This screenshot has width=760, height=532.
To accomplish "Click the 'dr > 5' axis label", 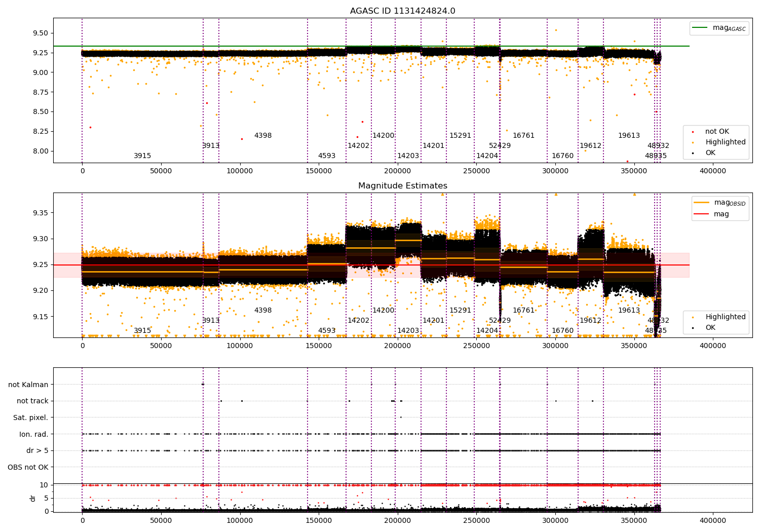I will click(x=37, y=450).
